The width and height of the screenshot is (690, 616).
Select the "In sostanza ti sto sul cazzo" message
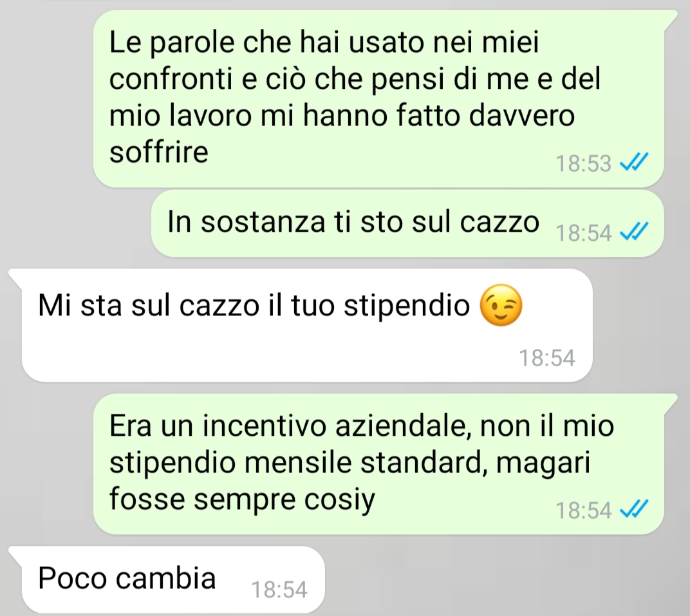tap(407, 223)
